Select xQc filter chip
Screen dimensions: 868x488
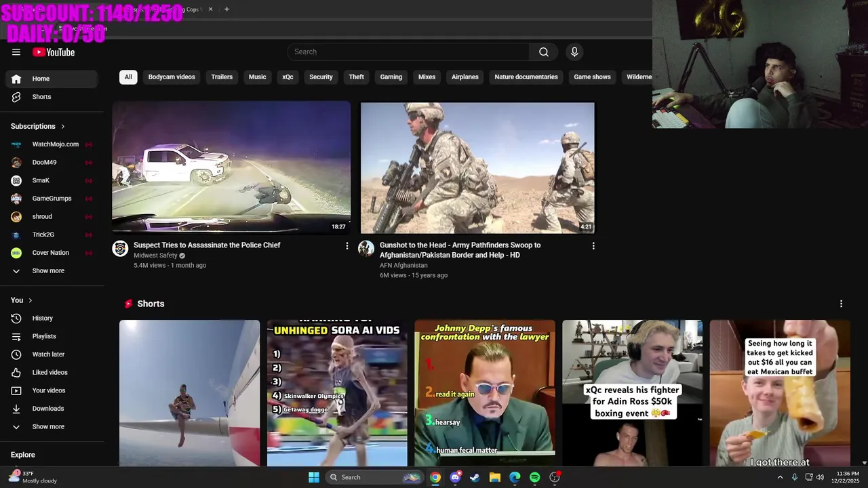click(x=288, y=77)
